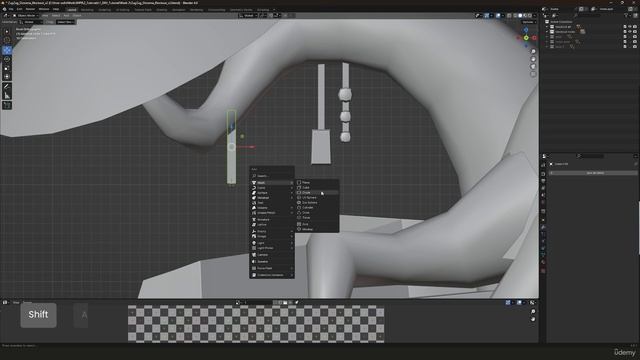
Task: Click the red X axis on the navigation gizmo
Action: pyautogui.click(x=534, y=38)
